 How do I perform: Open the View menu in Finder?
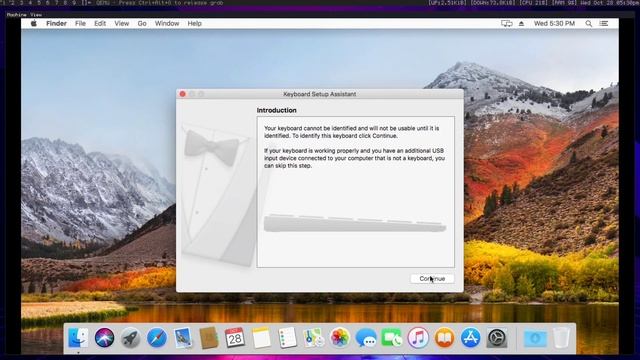click(122, 24)
